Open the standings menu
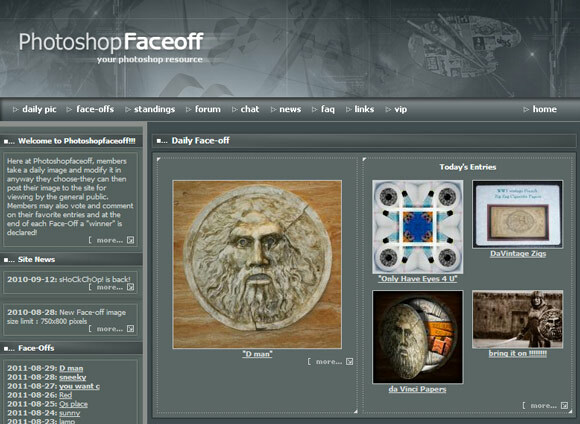Screen dimensions: 580x424 [x=154, y=109]
